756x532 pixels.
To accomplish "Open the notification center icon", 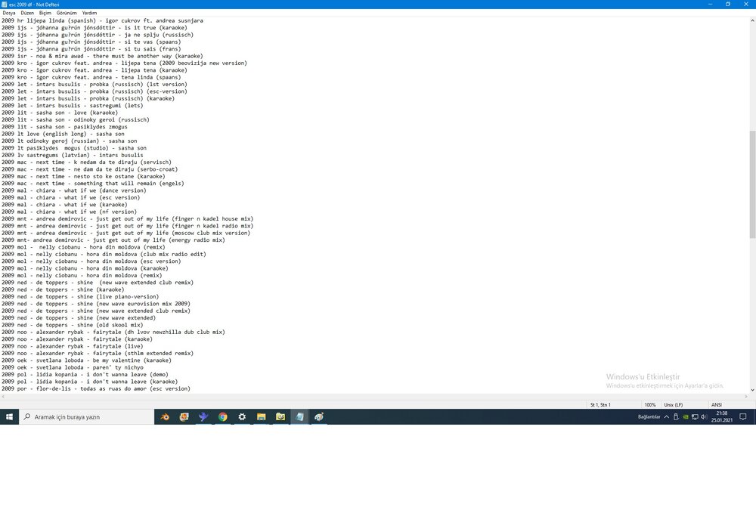I will [x=743, y=416].
